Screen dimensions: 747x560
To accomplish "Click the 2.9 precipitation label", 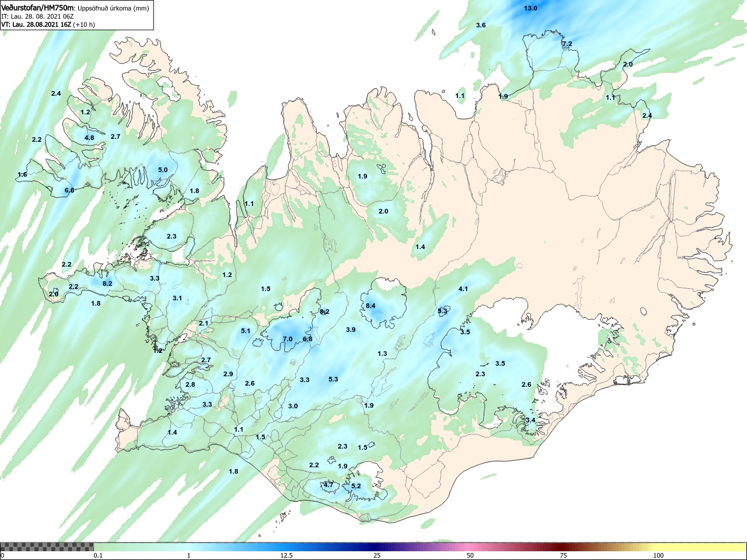I will coord(228,374).
